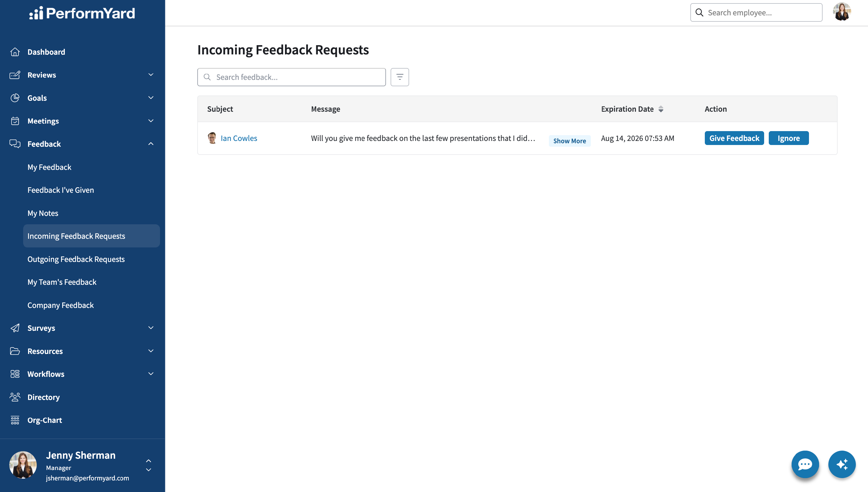Viewport: 868px width, 492px height.
Task: Click profile avatar in top right corner
Action: pos(842,12)
